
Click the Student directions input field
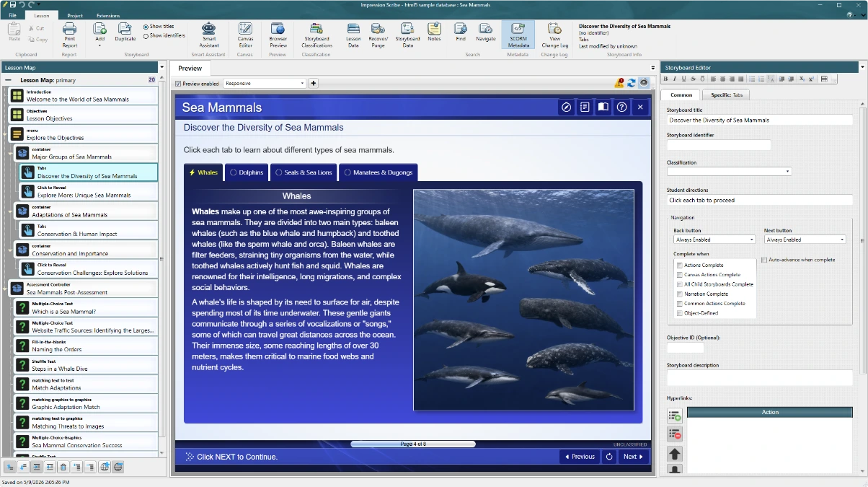pos(760,200)
